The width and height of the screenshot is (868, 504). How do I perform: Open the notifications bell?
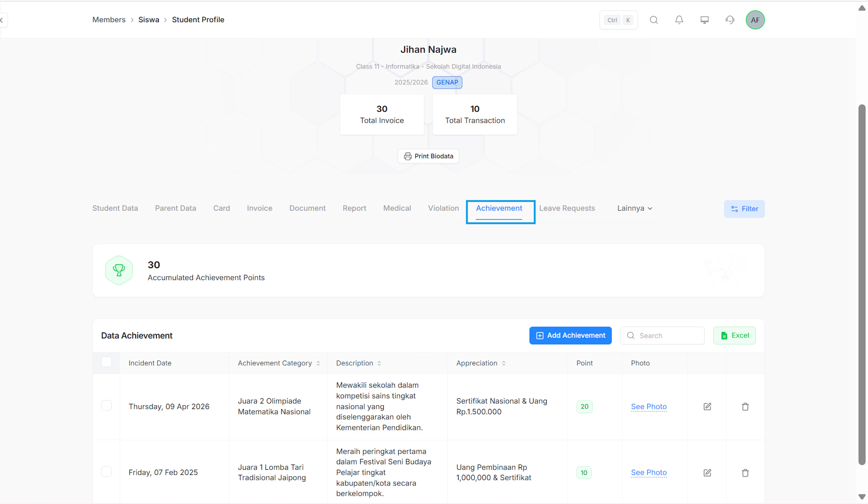click(x=679, y=20)
